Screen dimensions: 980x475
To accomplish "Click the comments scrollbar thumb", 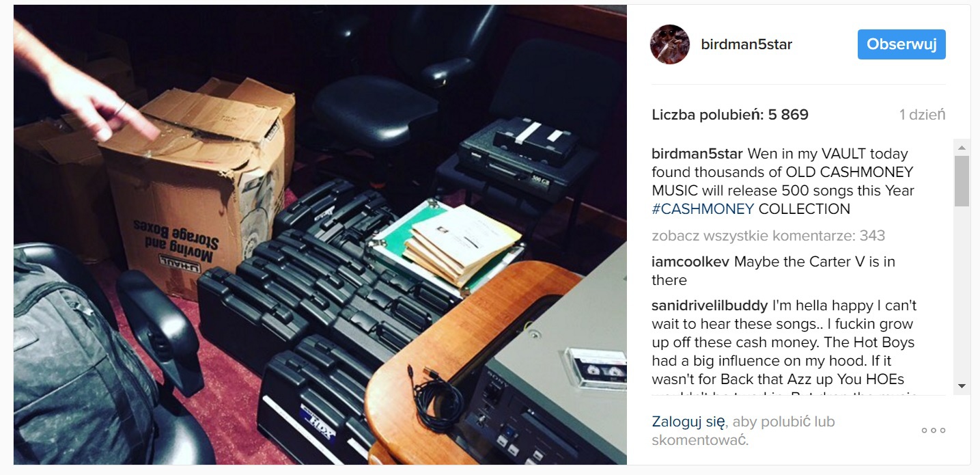I will (x=962, y=181).
